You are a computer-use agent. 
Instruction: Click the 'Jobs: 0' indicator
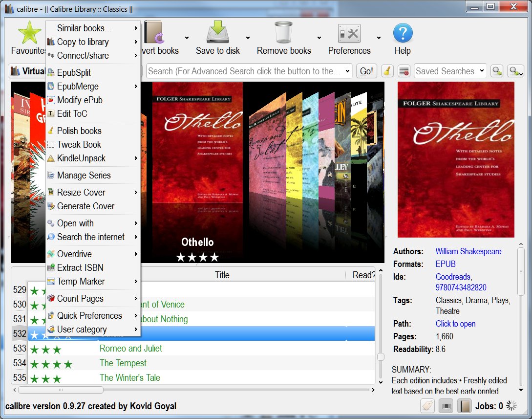click(x=489, y=406)
